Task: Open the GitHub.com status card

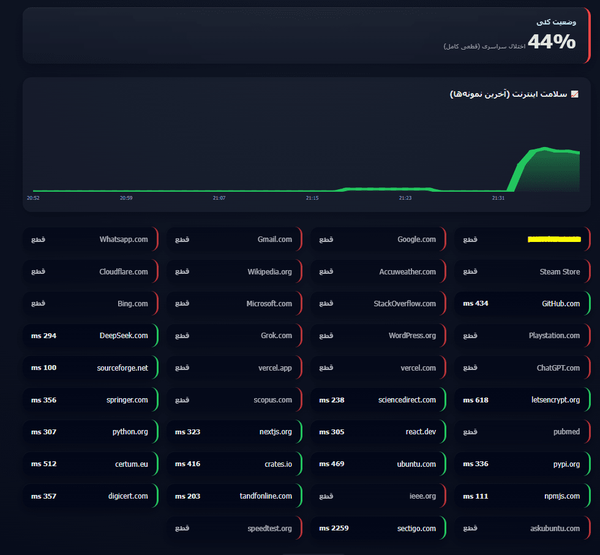Action: click(522, 304)
